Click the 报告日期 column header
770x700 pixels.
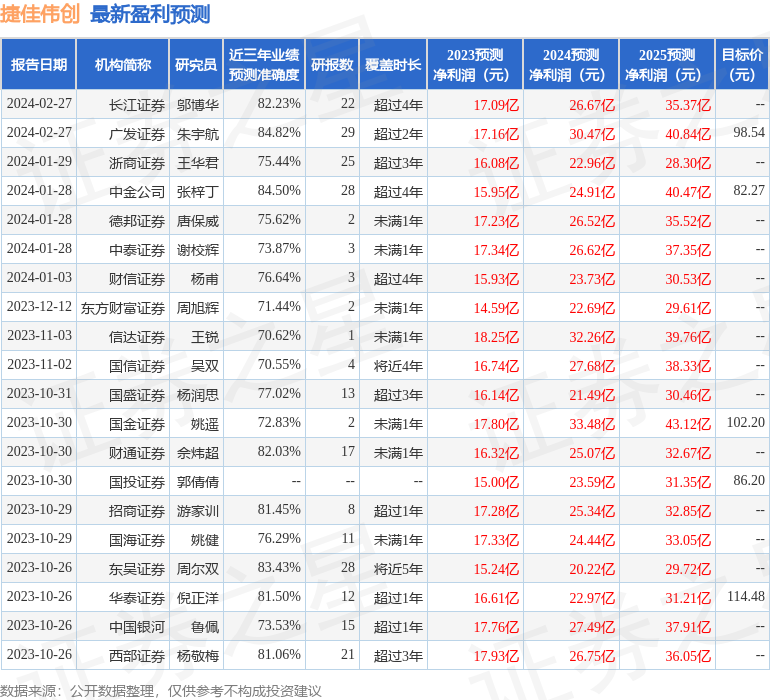38,64
